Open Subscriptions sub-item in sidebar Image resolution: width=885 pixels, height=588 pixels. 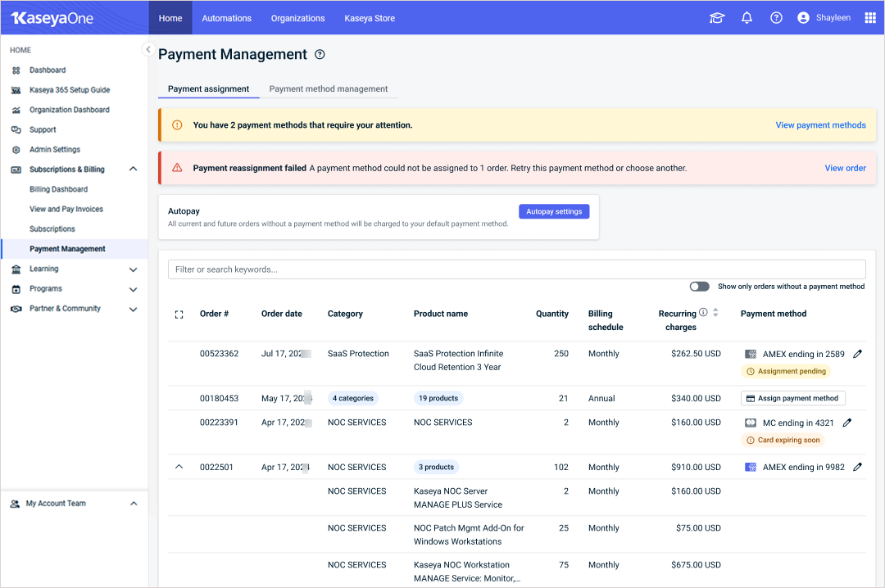click(52, 228)
